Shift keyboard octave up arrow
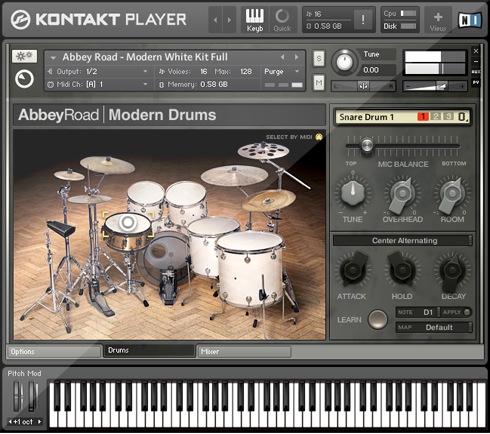The height and width of the screenshot is (434, 490). (x=40, y=422)
